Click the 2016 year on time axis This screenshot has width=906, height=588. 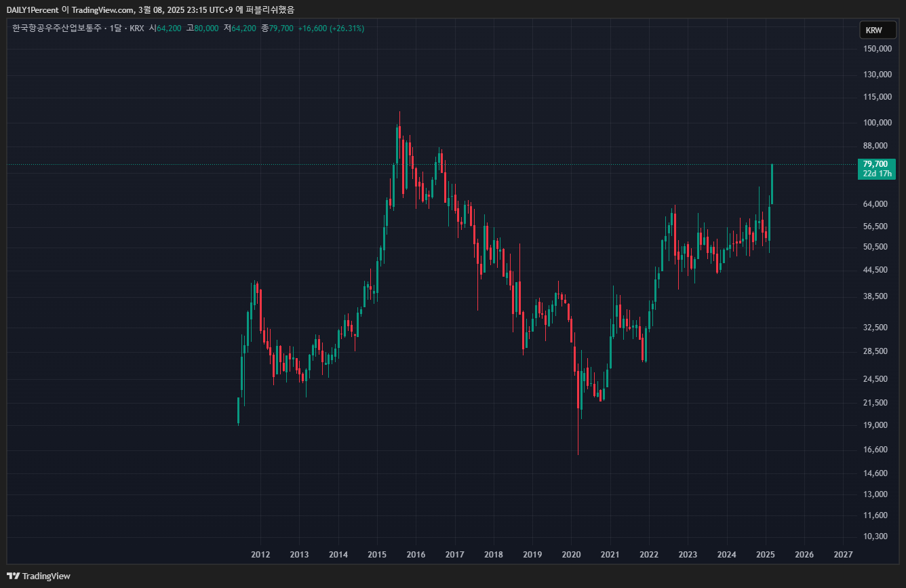(x=416, y=555)
